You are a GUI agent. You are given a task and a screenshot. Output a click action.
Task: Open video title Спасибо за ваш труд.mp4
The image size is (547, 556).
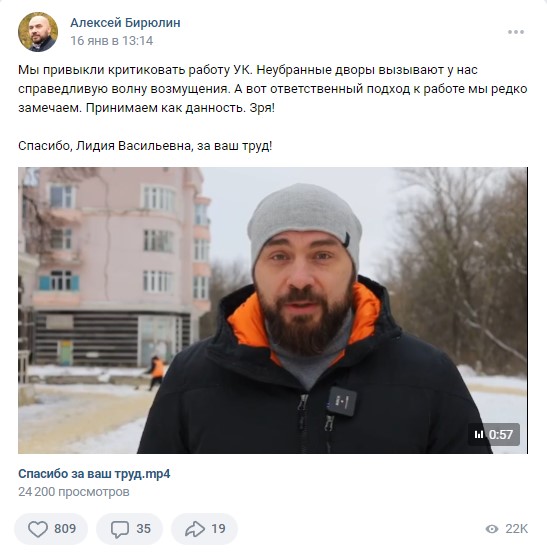click(x=94, y=474)
